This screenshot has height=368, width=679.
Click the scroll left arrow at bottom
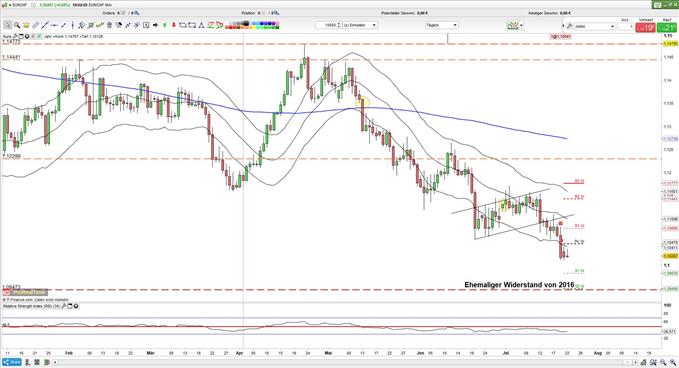click(55, 362)
